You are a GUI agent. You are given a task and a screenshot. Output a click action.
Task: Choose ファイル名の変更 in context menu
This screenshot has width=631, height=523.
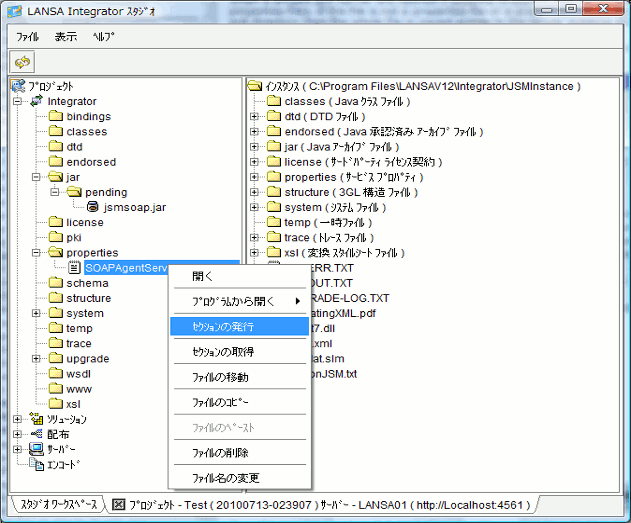tap(240, 478)
